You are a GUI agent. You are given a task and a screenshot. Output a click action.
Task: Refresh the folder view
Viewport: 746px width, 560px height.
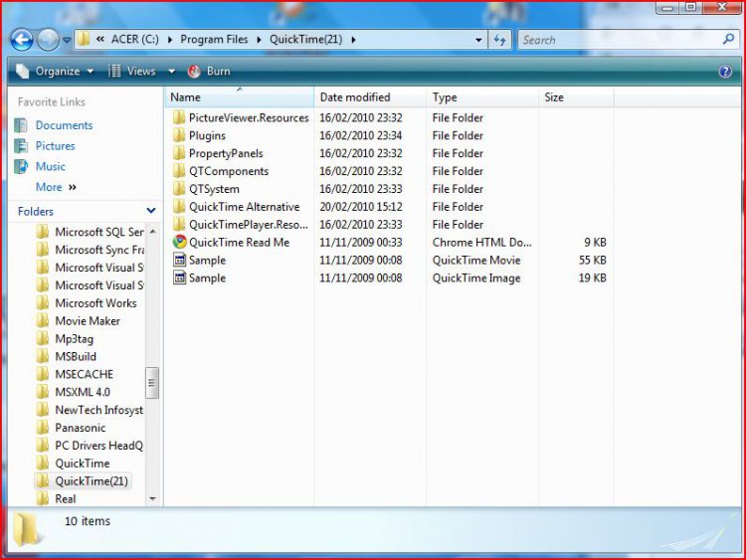click(499, 40)
